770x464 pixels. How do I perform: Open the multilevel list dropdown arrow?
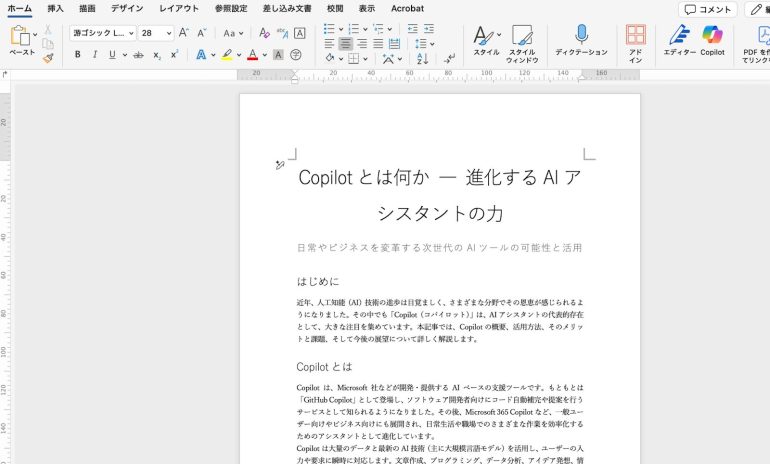tap(390, 29)
